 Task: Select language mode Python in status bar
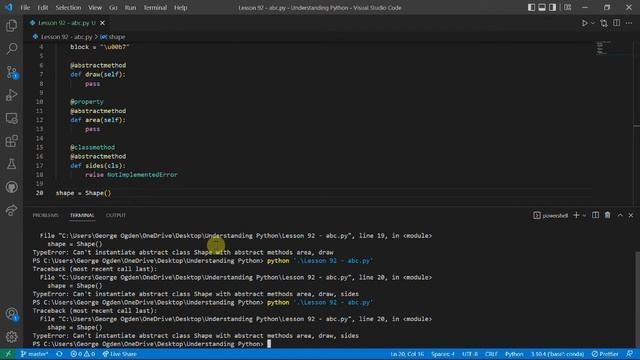tap(514, 354)
